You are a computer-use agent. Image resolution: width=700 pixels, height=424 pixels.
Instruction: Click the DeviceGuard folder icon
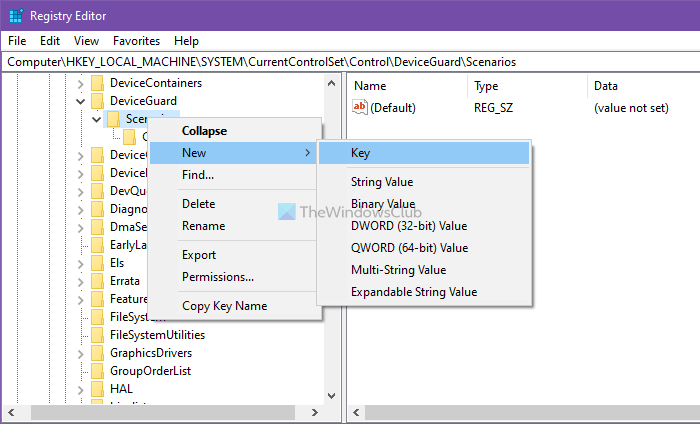(97, 101)
